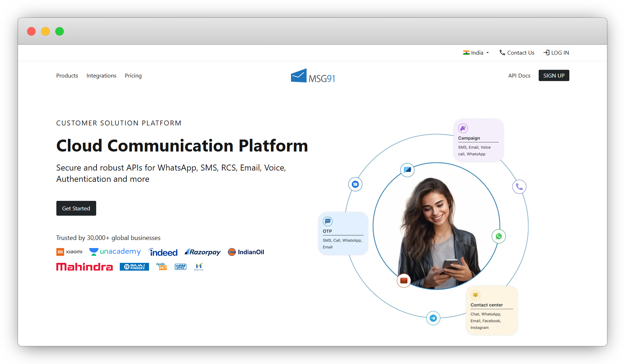Click the Bajaj Finserv logo

click(134, 267)
